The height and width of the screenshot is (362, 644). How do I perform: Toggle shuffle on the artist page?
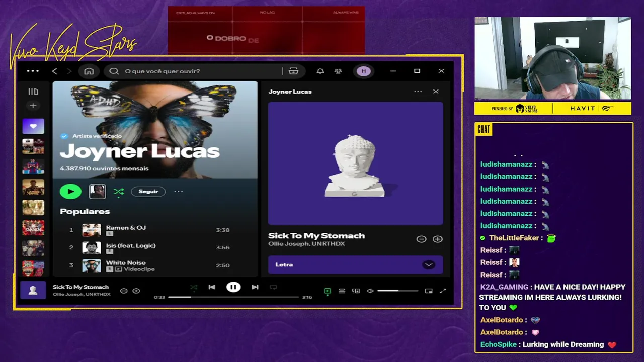coord(119,192)
